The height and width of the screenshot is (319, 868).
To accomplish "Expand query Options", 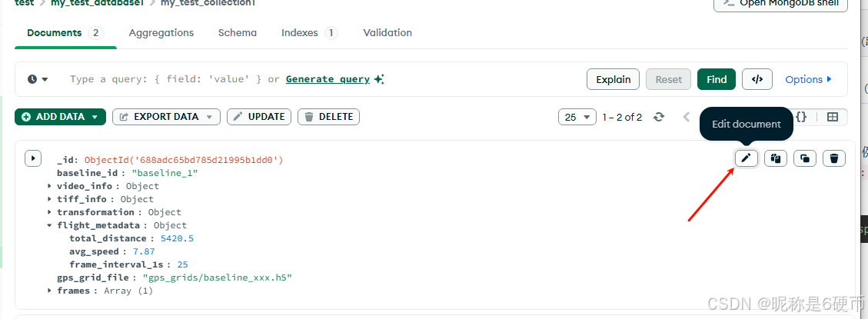I will (x=808, y=79).
